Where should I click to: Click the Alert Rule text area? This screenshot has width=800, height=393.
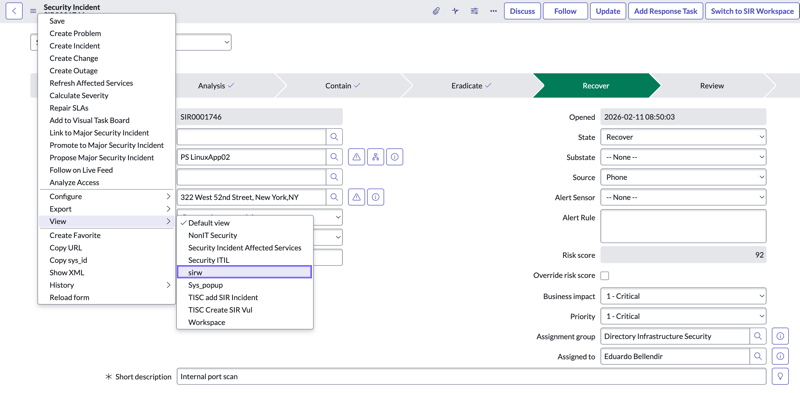[x=683, y=226]
